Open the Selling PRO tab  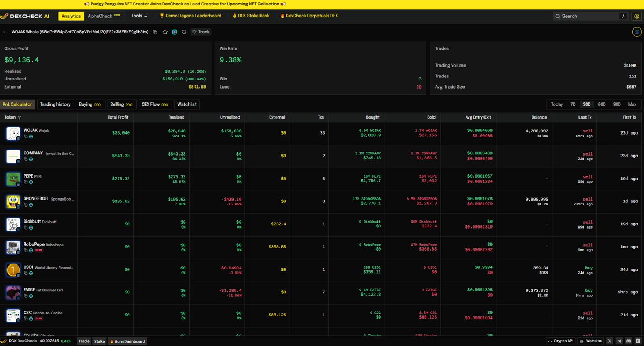coord(121,105)
